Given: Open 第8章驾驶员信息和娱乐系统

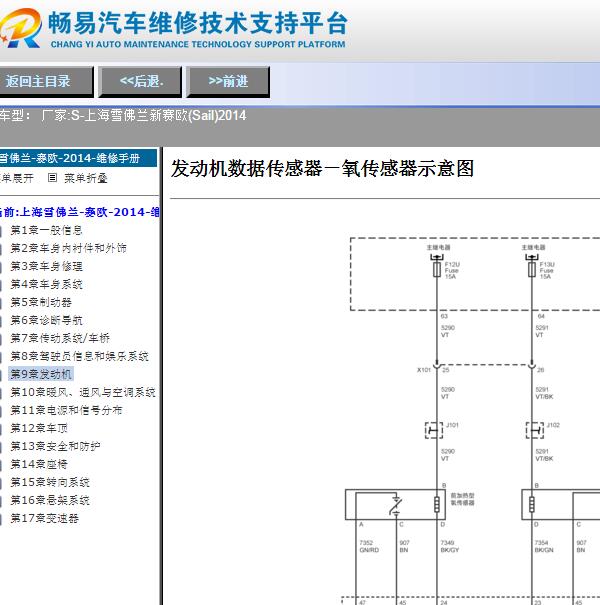Looking at the screenshot, I should coord(79,356).
